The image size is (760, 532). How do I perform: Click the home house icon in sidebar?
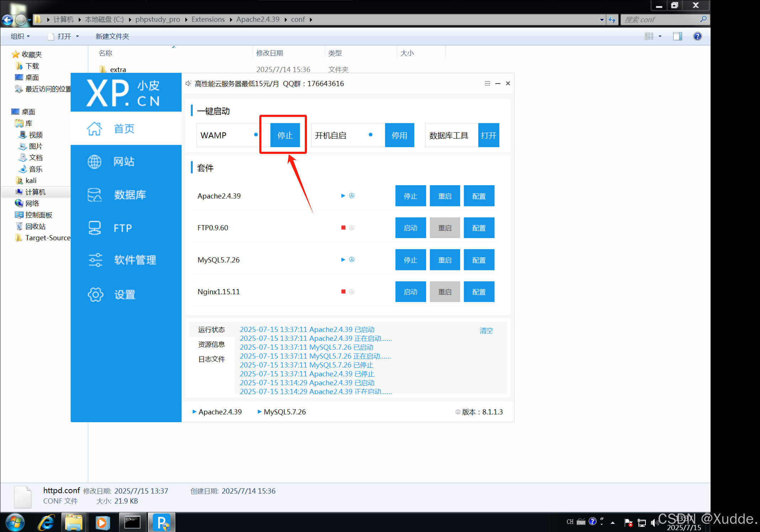tap(95, 128)
